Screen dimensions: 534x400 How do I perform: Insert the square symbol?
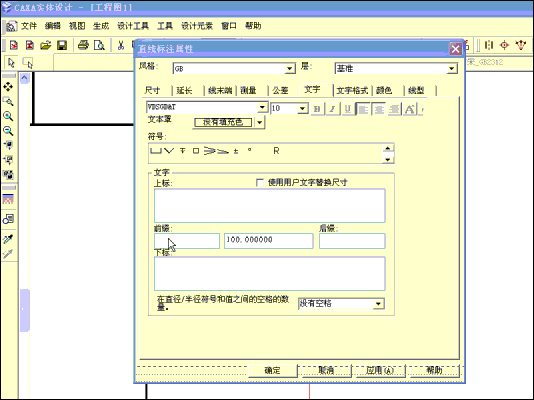[196, 151]
